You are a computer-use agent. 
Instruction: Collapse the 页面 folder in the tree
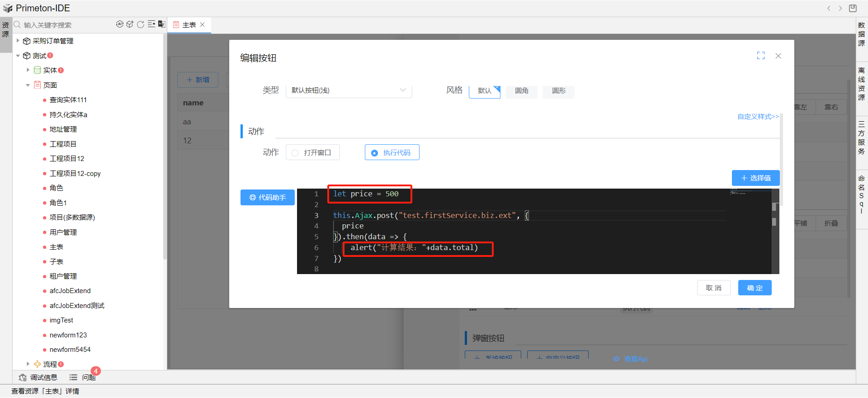(28, 85)
